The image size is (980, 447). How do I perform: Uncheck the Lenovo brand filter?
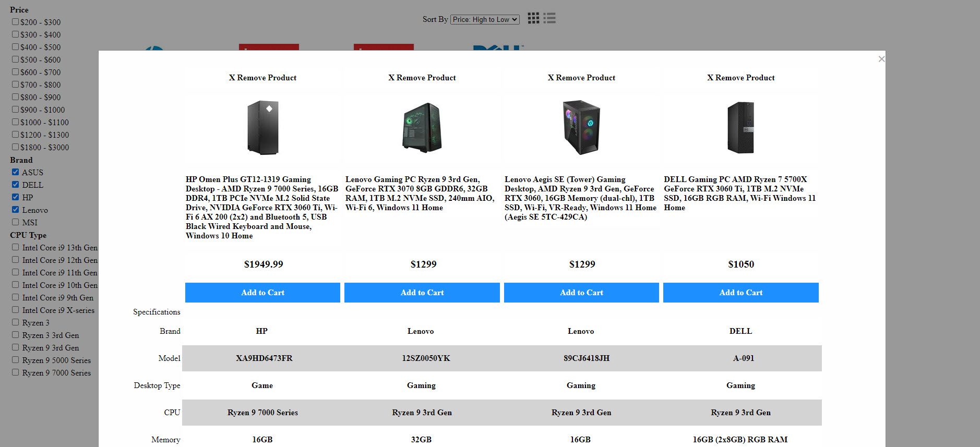(16, 210)
